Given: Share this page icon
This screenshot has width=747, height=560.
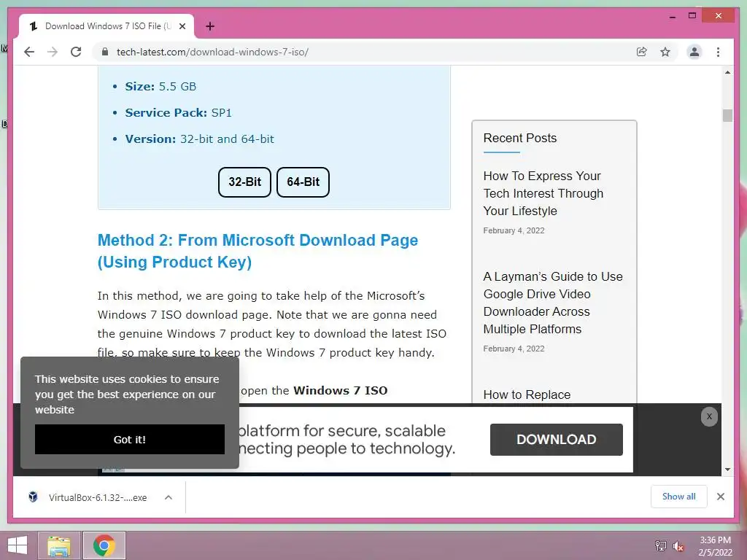Looking at the screenshot, I should (x=642, y=52).
